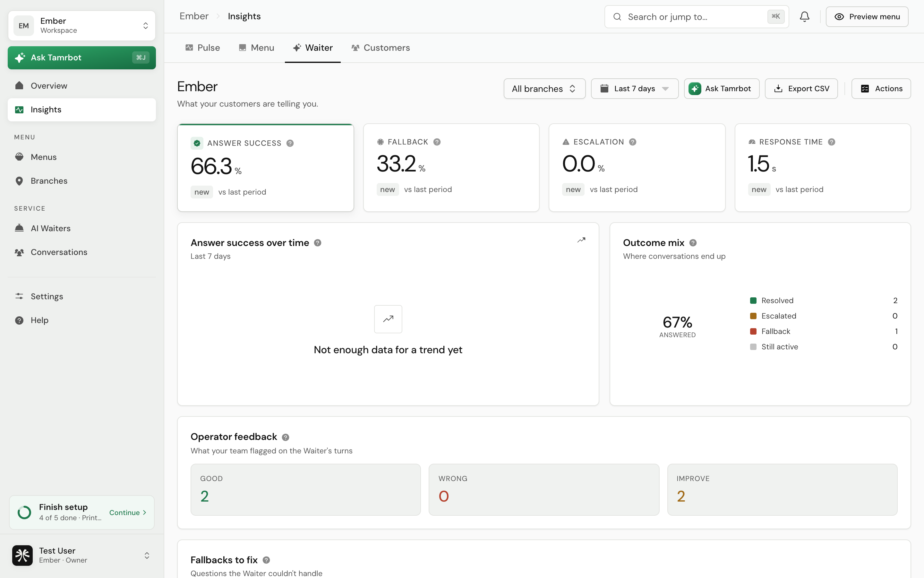This screenshot has width=924, height=578.
Task: Select the Answer Success metric card
Action: pyautogui.click(x=266, y=167)
